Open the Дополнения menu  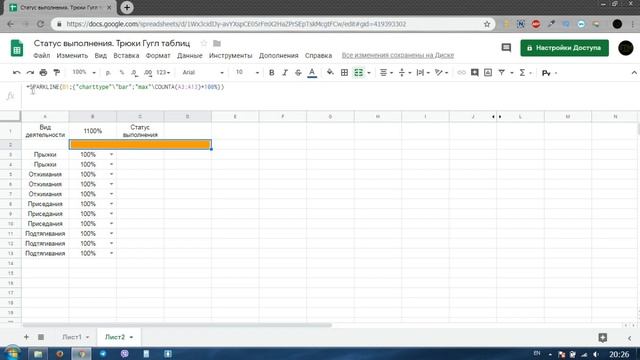[279, 56]
